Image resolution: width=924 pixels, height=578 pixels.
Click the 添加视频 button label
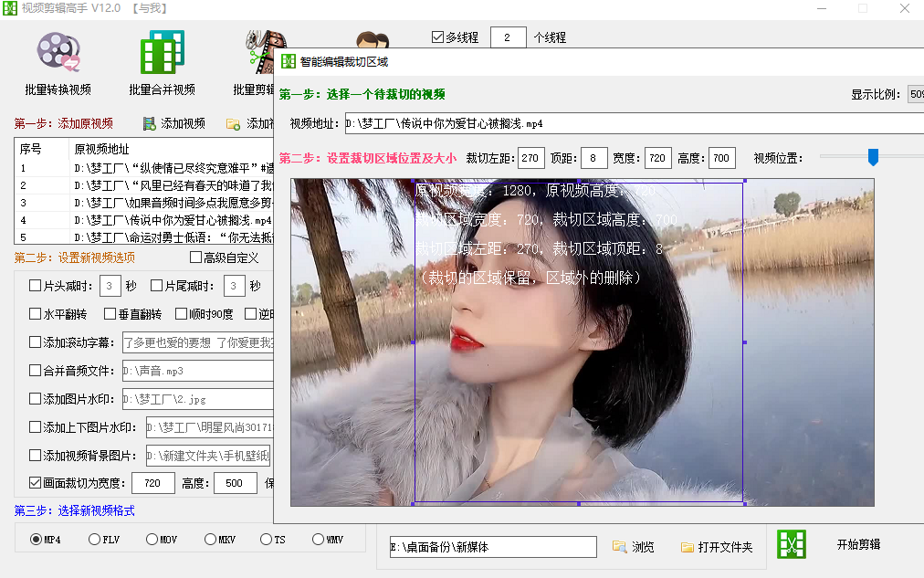tap(184, 123)
